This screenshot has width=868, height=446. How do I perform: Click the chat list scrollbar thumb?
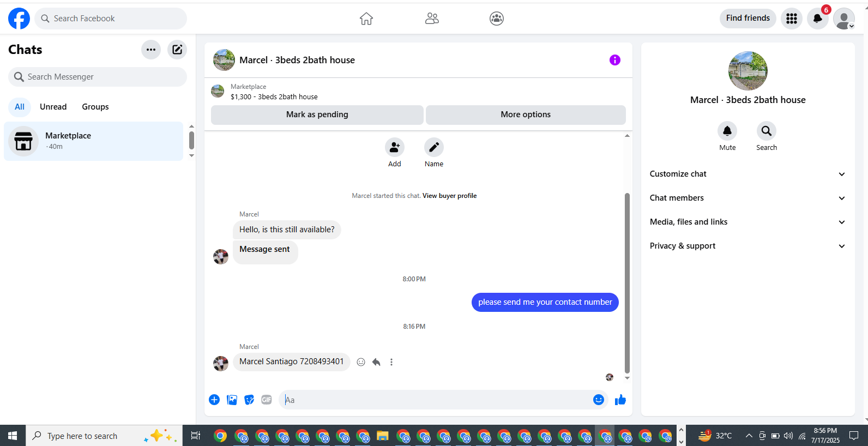pos(191,140)
